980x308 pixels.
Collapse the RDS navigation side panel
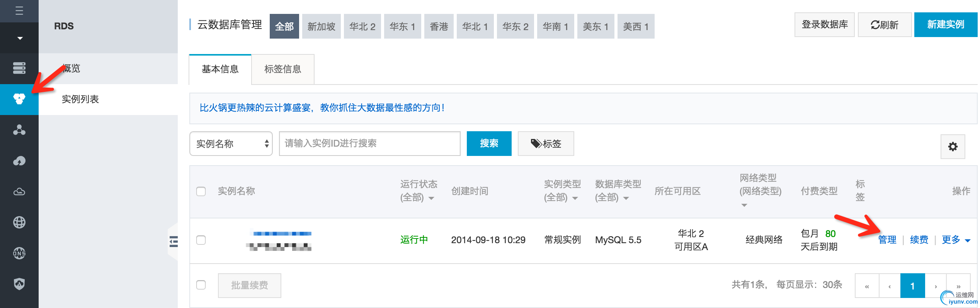tap(174, 242)
